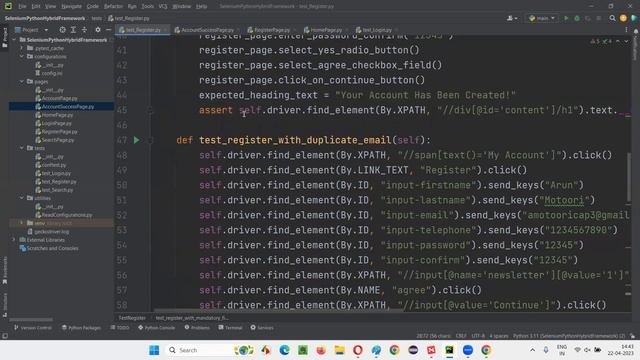640x360 pixels.
Task: Expand the venv folder
Action: [22, 223]
